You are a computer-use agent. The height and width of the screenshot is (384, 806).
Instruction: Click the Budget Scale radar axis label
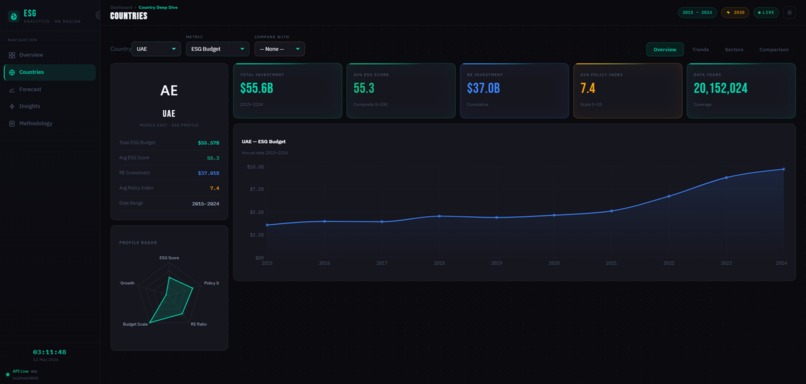click(135, 324)
